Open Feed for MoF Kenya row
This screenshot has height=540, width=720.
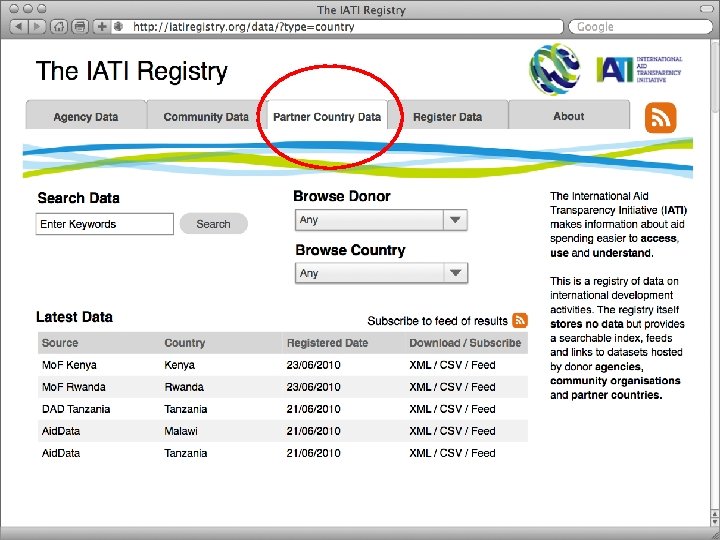tap(483, 365)
